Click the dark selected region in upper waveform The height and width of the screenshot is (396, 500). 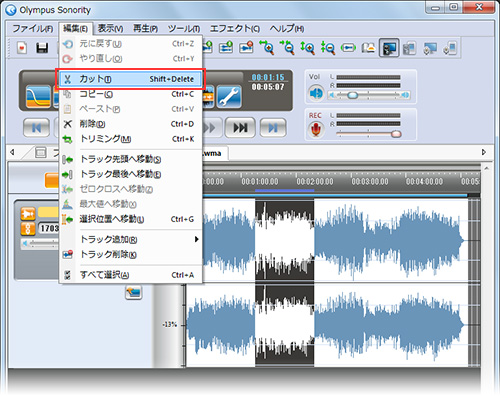click(284, 240)
